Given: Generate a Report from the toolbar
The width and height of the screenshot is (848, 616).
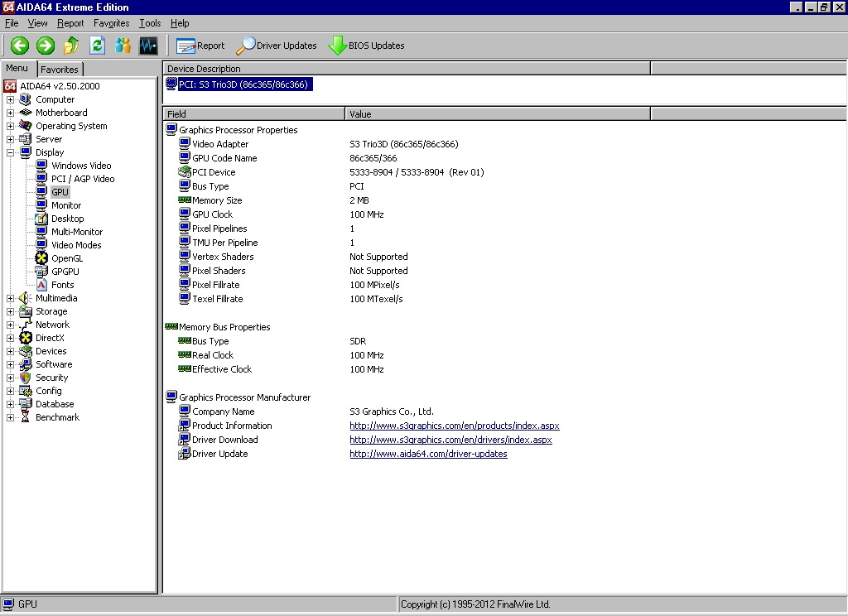Looking at the screenshot, I should tap(200, 46).
